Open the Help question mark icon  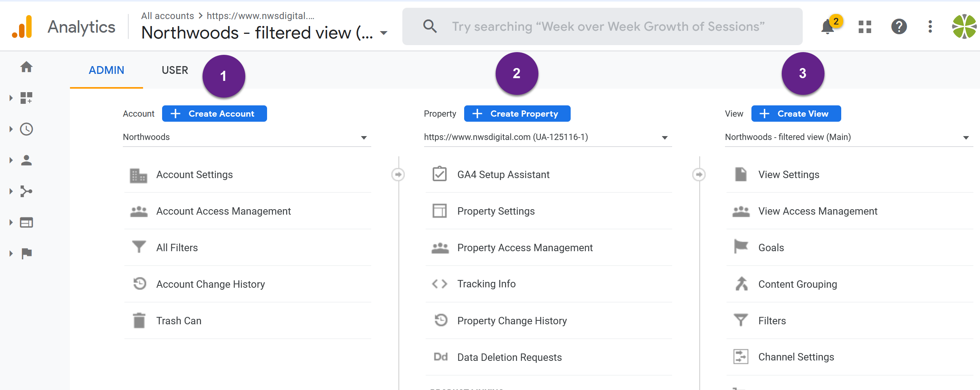[899, 27]
